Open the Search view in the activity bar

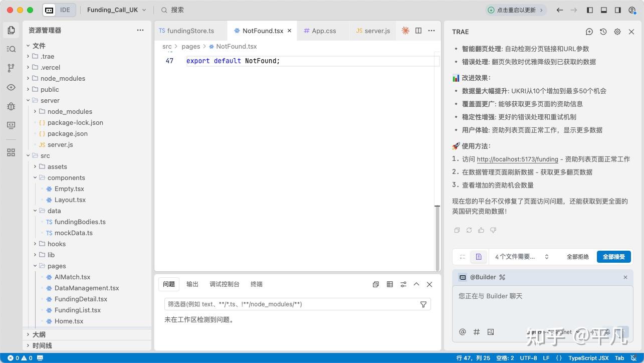[x=11, y=49]
